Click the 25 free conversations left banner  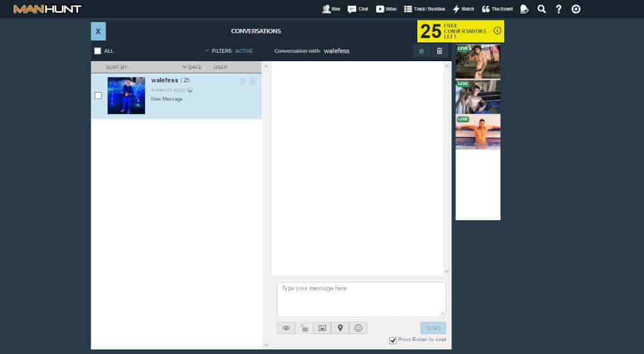click(x=460, y=31)
